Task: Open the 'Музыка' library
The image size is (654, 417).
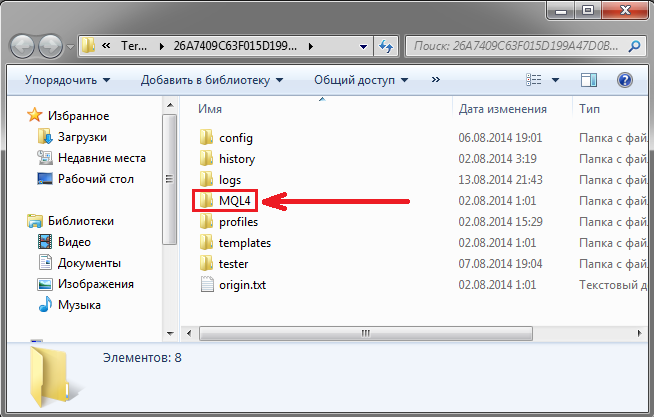Action: click(x=79, y=305)
